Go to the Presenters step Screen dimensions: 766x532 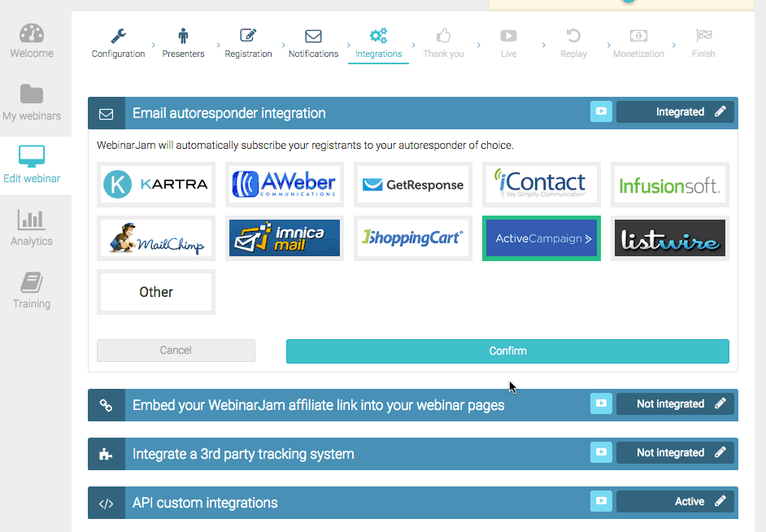coord(183,44)
